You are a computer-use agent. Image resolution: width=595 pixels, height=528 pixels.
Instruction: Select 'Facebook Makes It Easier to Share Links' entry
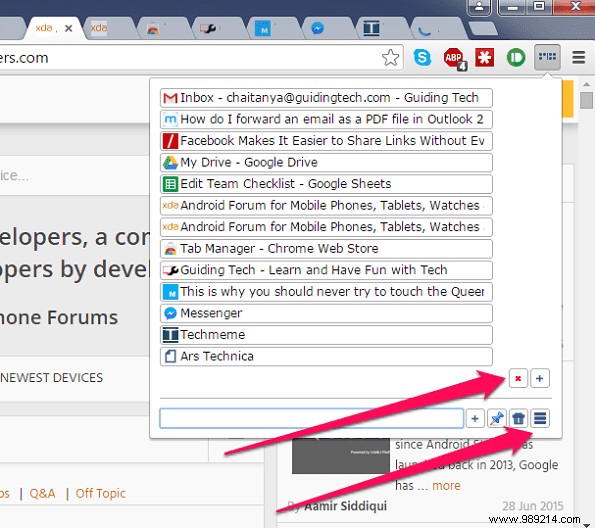pyautogui.click(x=326, y=141)
